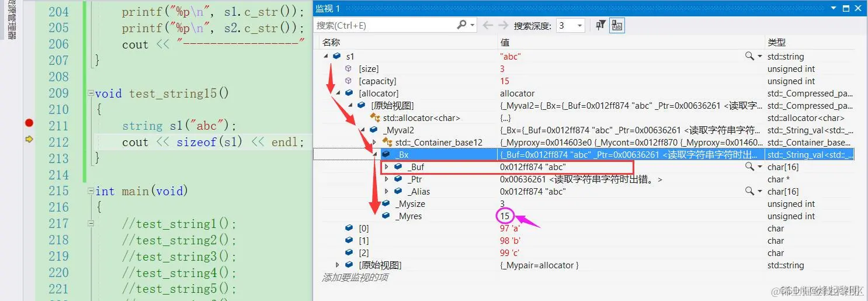Image resolution: width=868 pixels, height=301 pixels.
Task: Expand the _Buf node
Action: click(386, 167)
